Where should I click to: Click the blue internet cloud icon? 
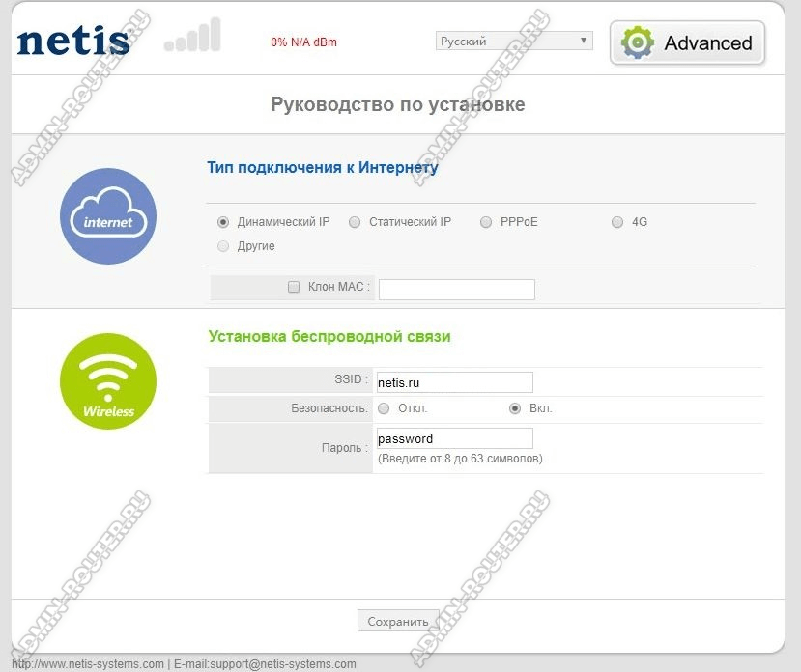(x=108, y=216)
